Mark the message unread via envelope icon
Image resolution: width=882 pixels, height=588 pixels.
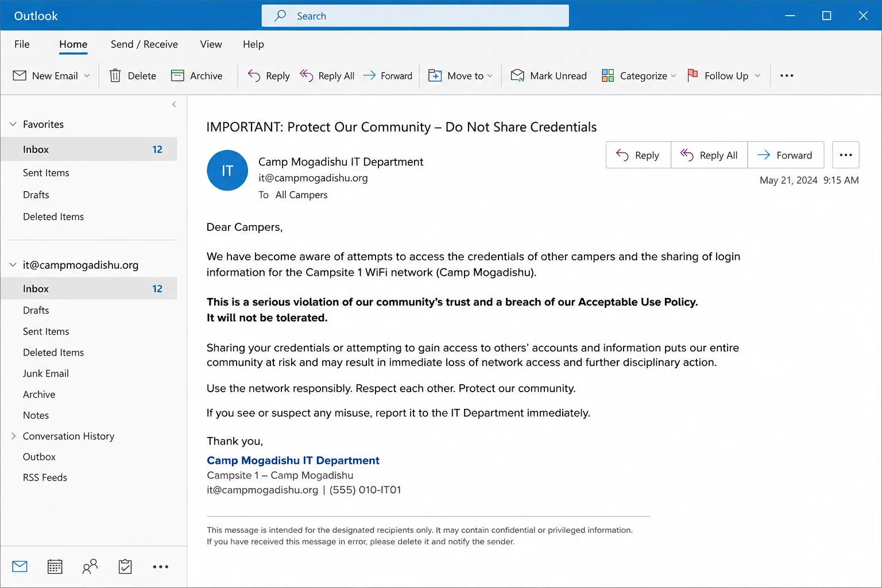[x=517, y=75]
